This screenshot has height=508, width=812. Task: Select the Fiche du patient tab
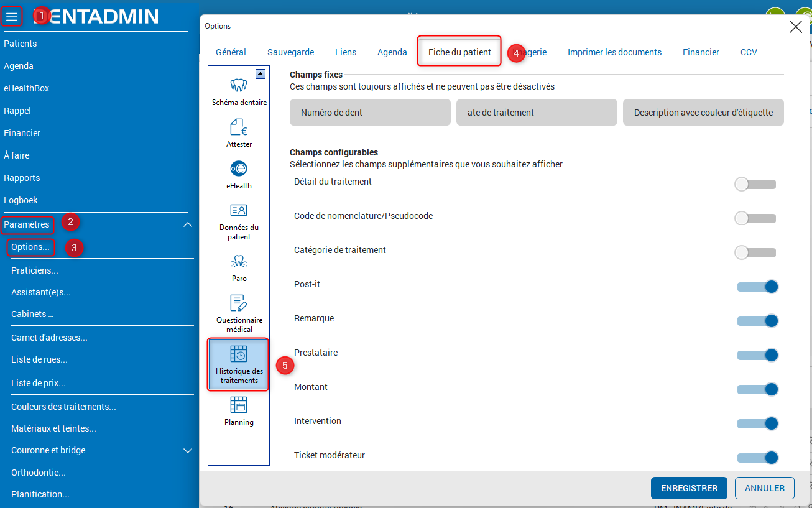pyautogui.click(x=459, y=52)
